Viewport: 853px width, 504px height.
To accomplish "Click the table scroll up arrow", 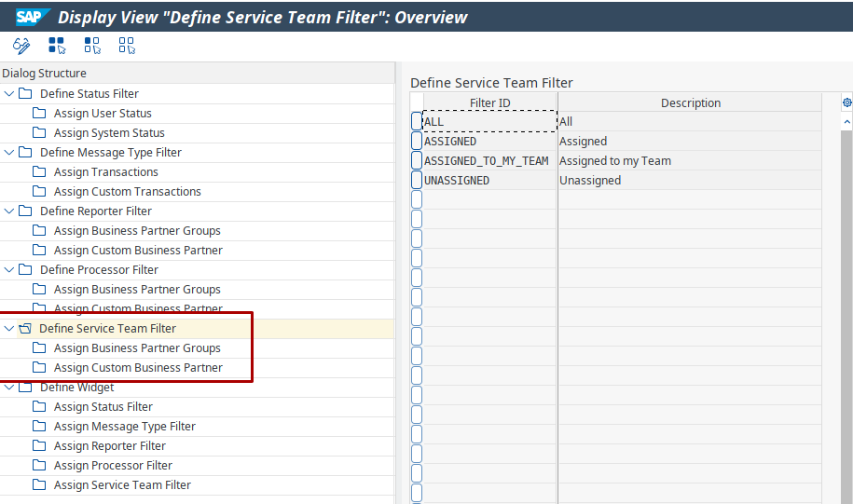I will tap(846, 122).
